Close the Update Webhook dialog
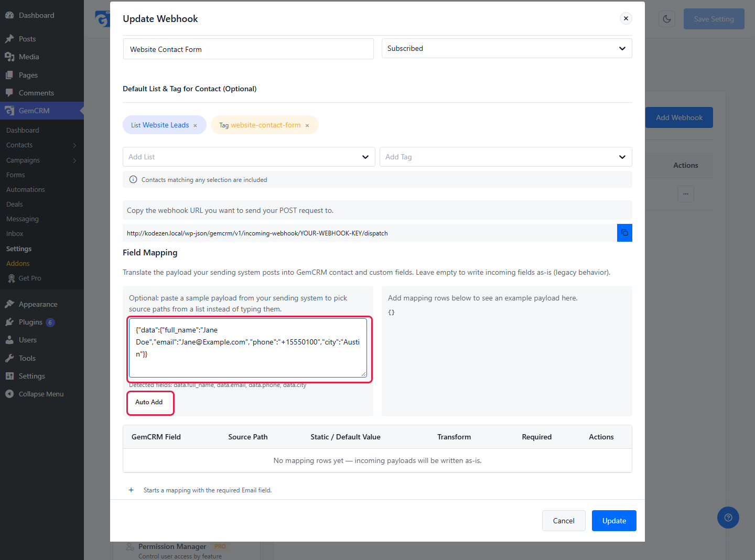 (x=626, y=18)
